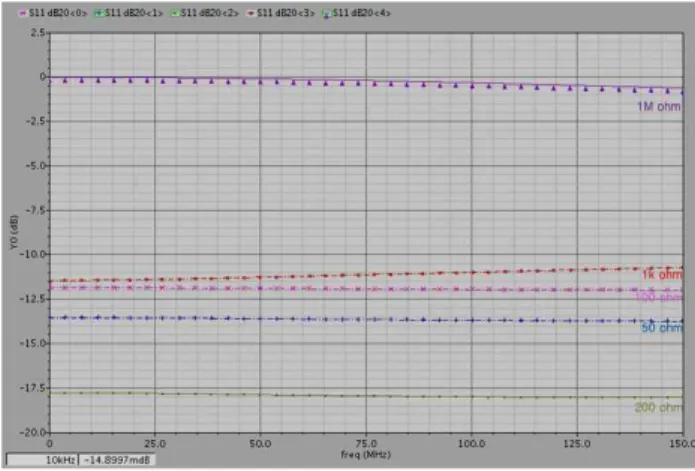Click the blue 50 ohm trace annotation
The image size is (695, 471).
click(662, 328)
